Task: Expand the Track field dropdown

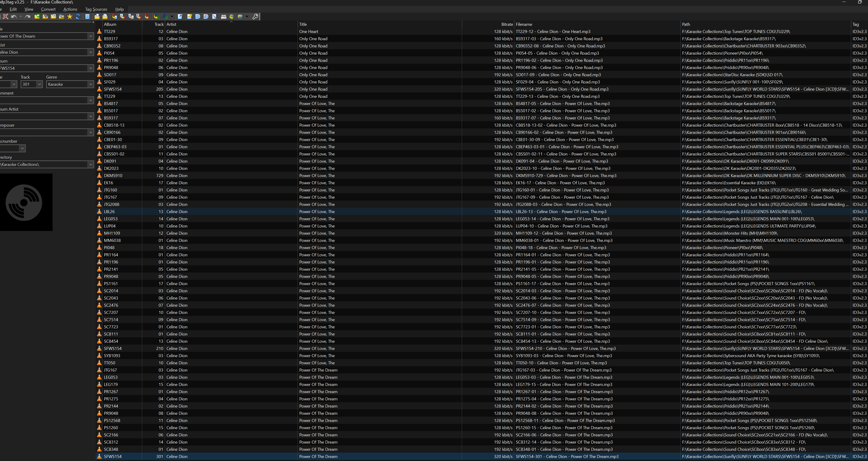Action: pos(40,84)
